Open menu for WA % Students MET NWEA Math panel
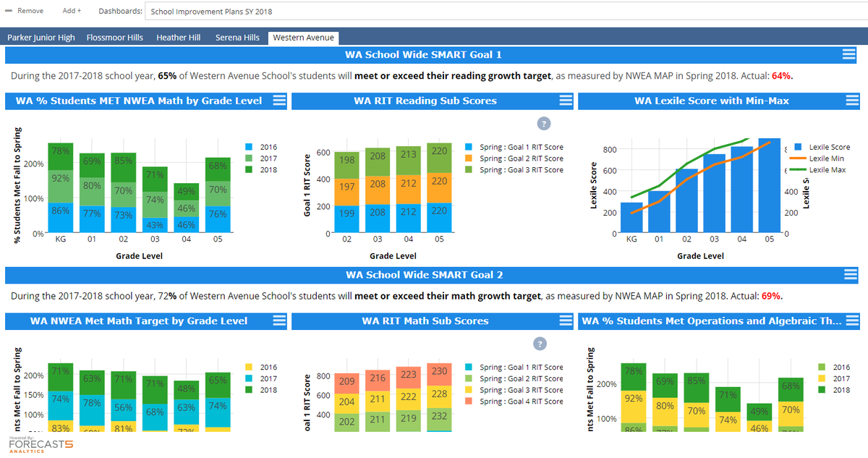The image size is (868, 458). 279,101
